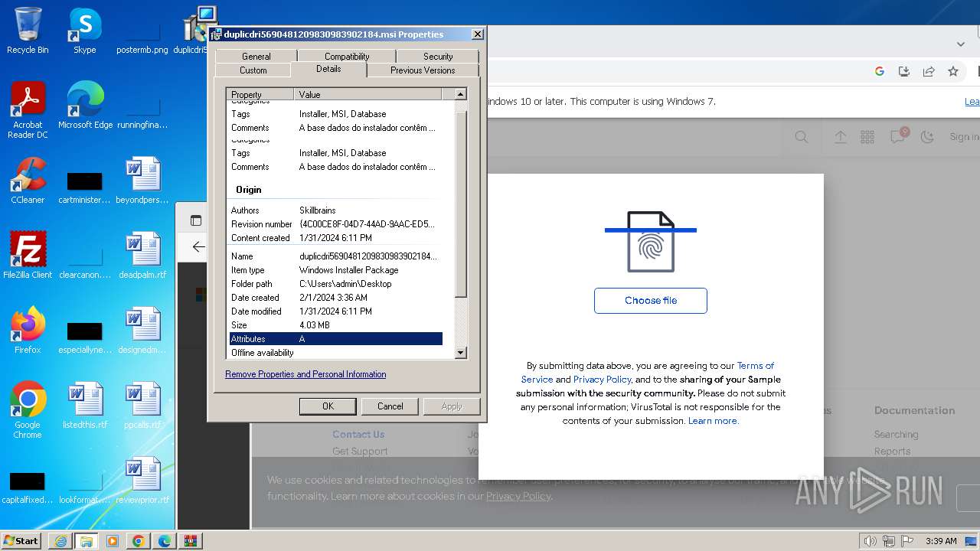
Task: Select the Details tab
Action: pyautogui.click(x=328, y=69)
